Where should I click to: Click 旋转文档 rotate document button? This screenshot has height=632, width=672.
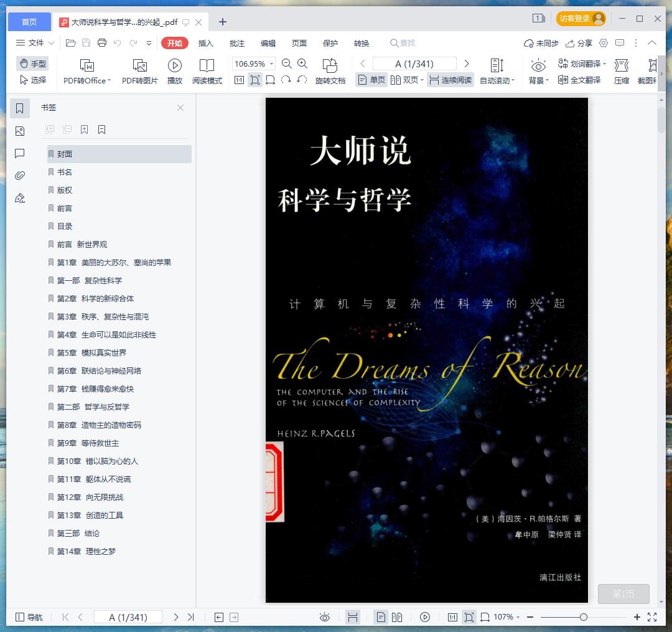pyautogui.click(x=330, y=72)
